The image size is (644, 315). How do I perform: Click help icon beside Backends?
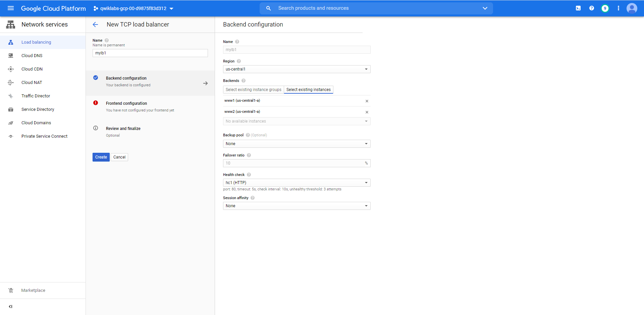[244, 81]
